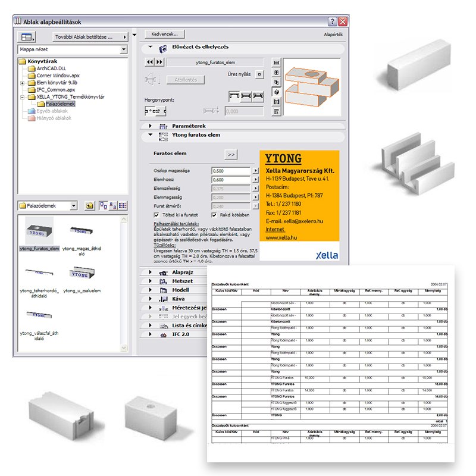Collapse the XELLA_YTONG_Termékkönyvtár tree node
The image size is (476, 476).
click(x=22, y=97)
